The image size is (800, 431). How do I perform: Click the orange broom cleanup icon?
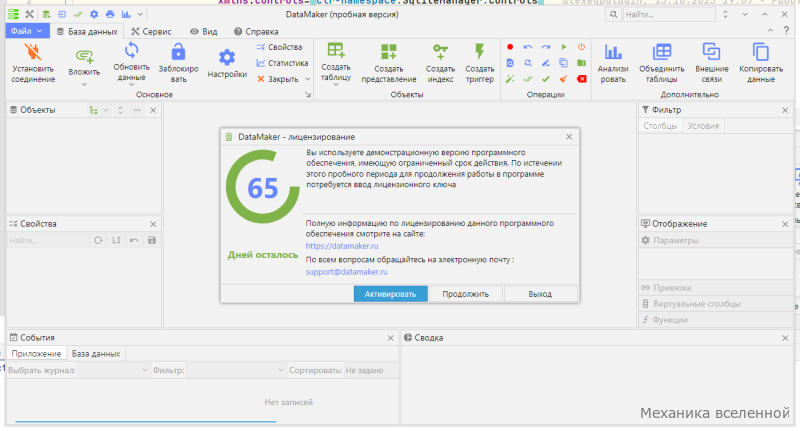pyautogui.click(x=563, y=79)
